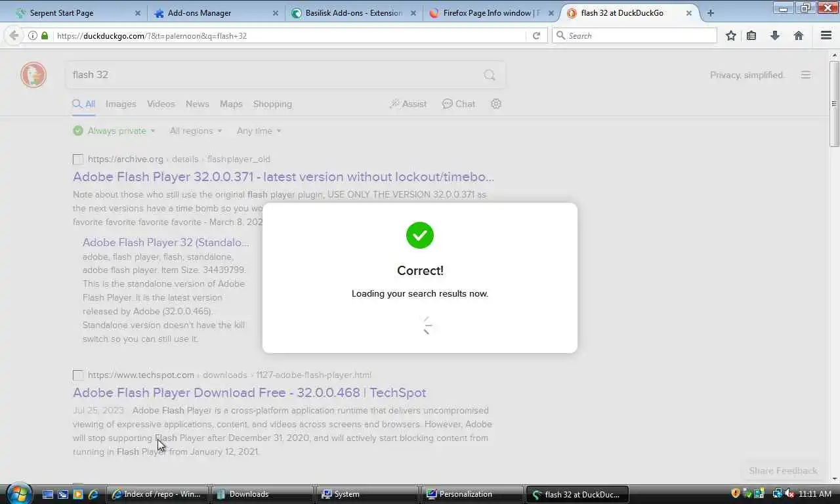
Task: Close the Basilisk Add-ons tab
Action: coord(413,13)
